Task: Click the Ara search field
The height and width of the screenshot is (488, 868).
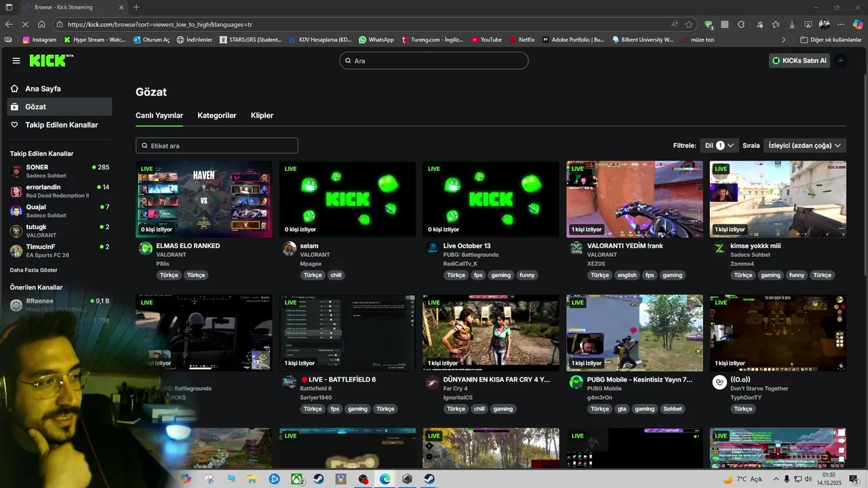Action: [434, 60]
